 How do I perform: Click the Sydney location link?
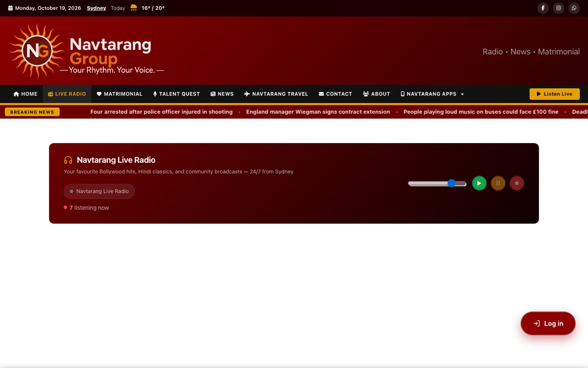[x=96, y=8]
